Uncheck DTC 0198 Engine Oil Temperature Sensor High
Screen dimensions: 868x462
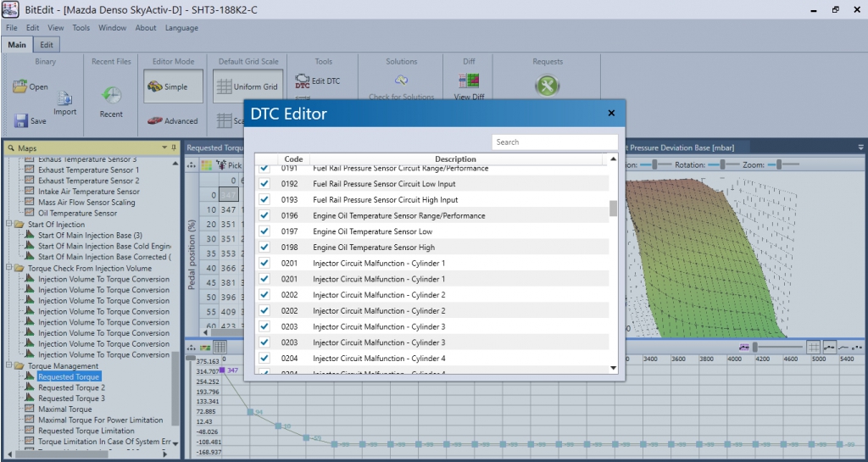pyautogui.click(x=264, y=247)
